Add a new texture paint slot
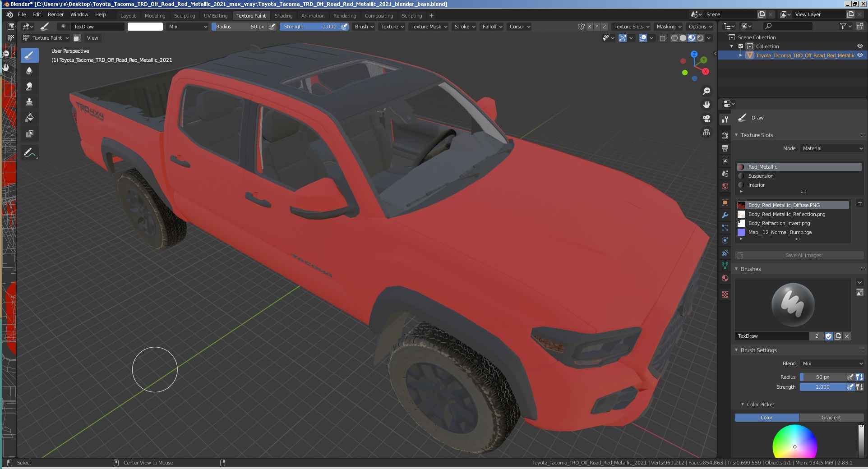 point(859,203)
